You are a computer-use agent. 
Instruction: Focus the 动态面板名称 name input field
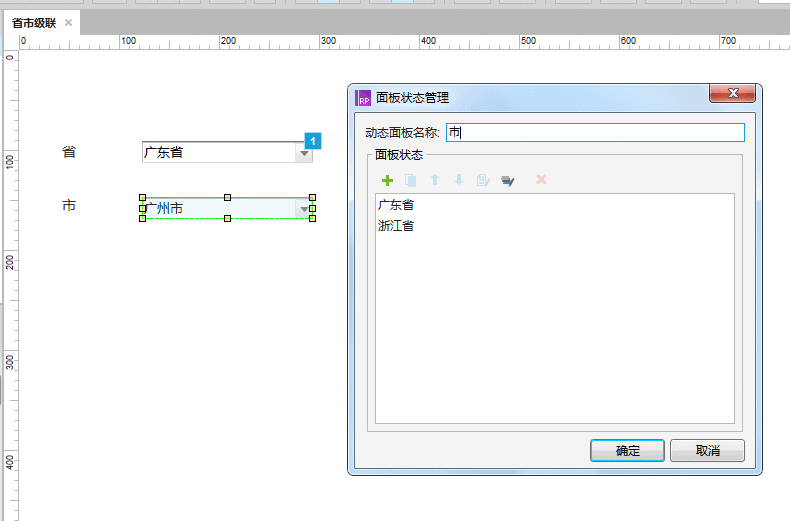[x=595, y=133]
